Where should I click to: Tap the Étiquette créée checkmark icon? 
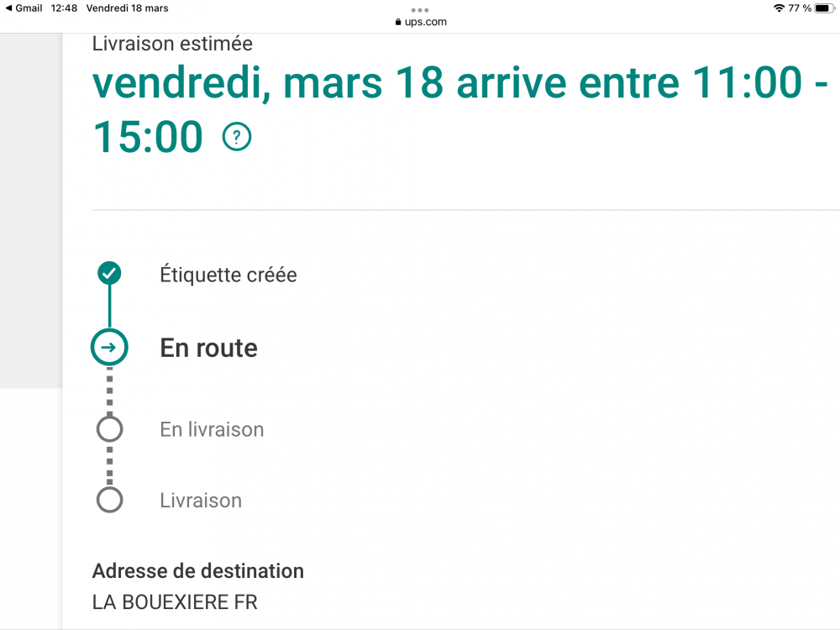tap(109, 273)
